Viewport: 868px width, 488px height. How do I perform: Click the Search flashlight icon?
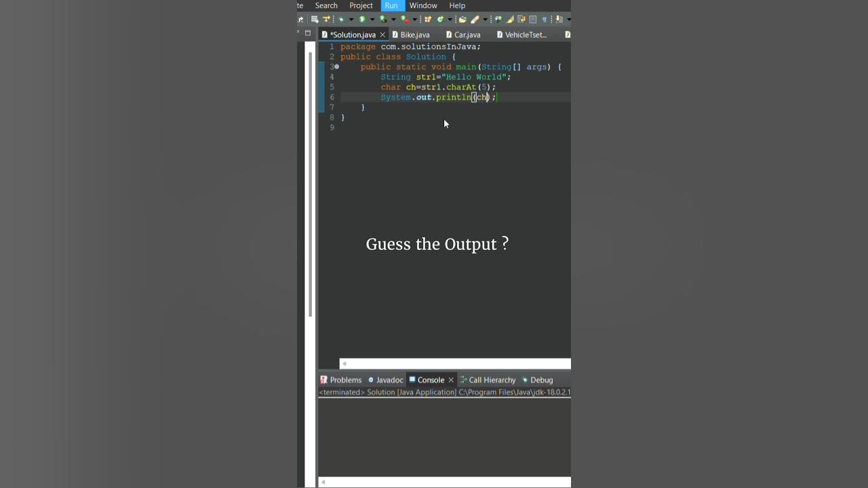[475, 19]
